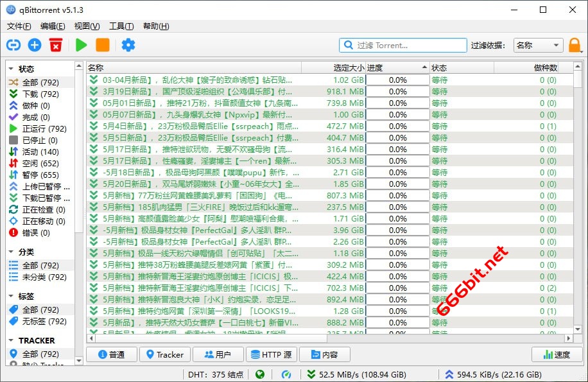This screenshot has height=382, width=588.
Task: Open the 工具(T) menu
Action: coord(121,26)
